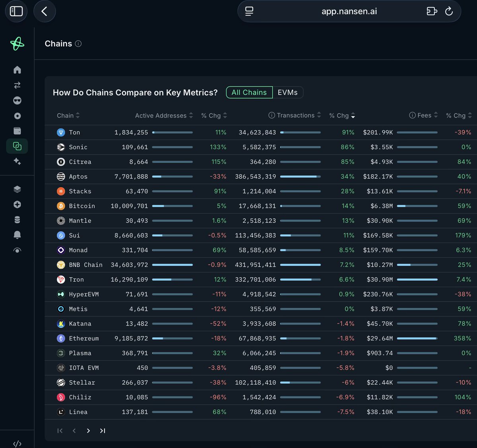The width and height of the screenshot is (477, 448).
Task: Click Tron's fees progress bar
Action: pyautogui.click(x=417, y=280)
